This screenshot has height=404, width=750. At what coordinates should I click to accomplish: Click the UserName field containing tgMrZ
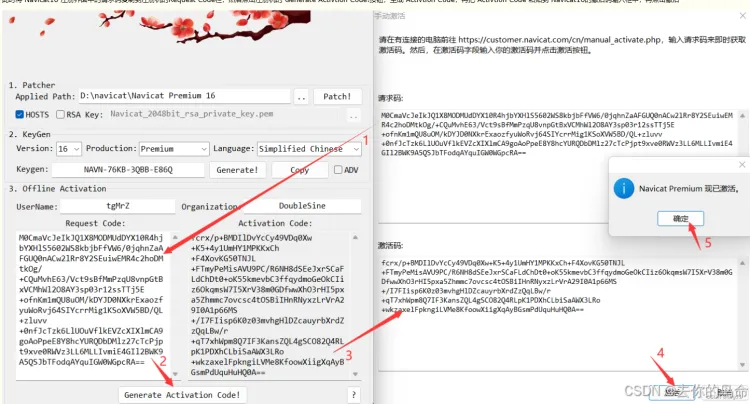tap(118, 206)
